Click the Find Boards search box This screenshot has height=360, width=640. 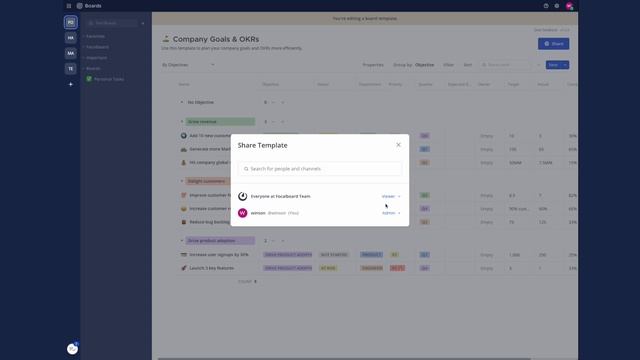pos(112,23)
